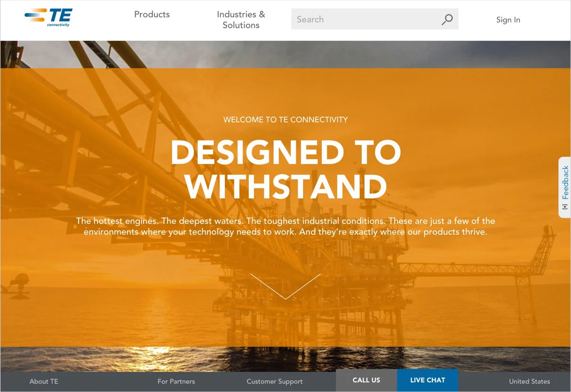The width and height of the screenshot is (571, 392).
Task: Go to Customer Support
Action: click(275, 381)
